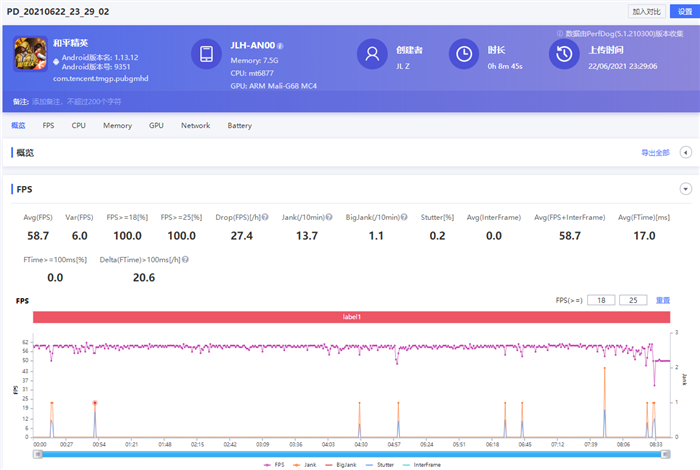Click the FPS threshold field showing 18
The width and height of the screenshot is (700, 470).
click(x=601, y=300)
